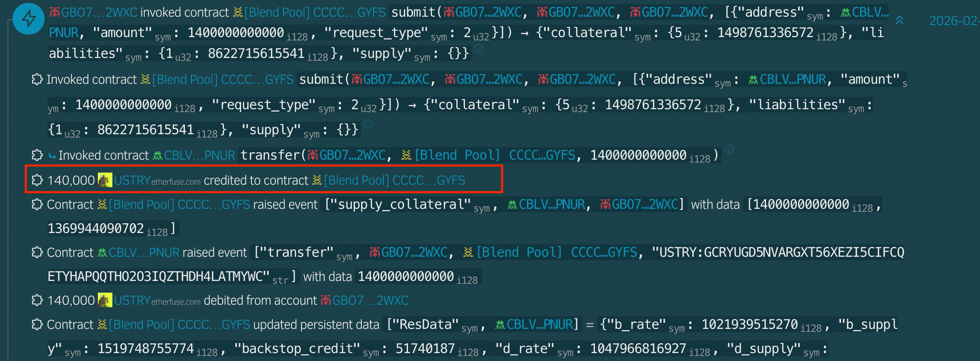
Task: Open GBO7...2WXC topic in supply_collateral event
Action: [x=640, y=204]
